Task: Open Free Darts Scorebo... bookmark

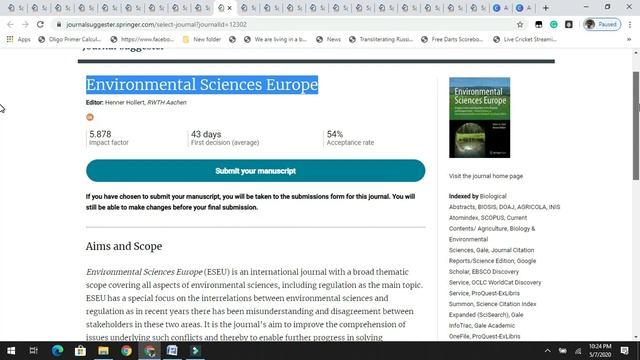Action: point(452,39)
